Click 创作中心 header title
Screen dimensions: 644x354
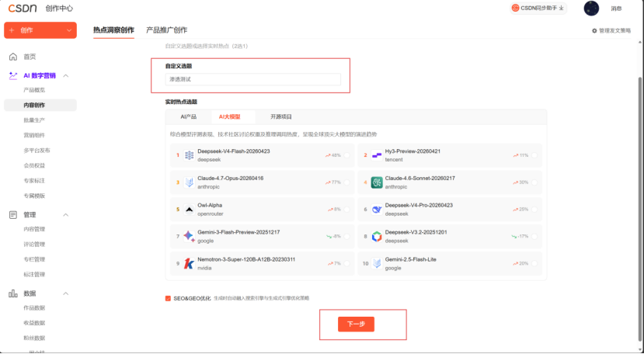[59, 9]
